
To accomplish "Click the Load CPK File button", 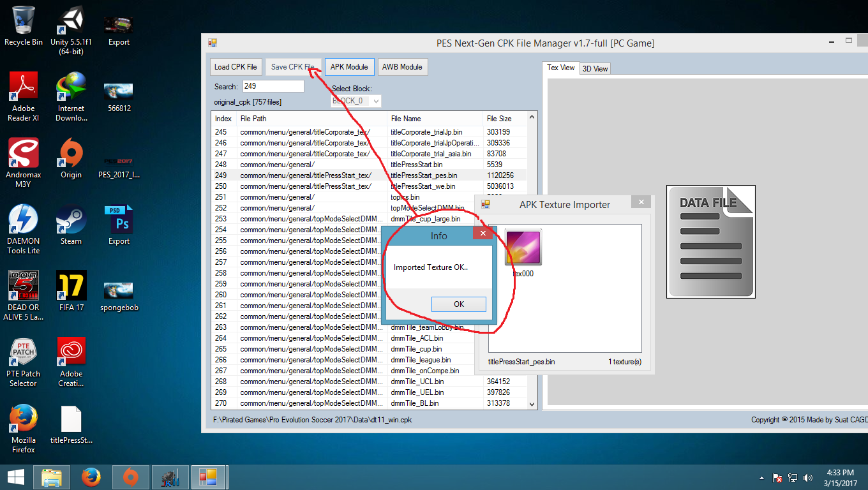I will click(236, 66).
